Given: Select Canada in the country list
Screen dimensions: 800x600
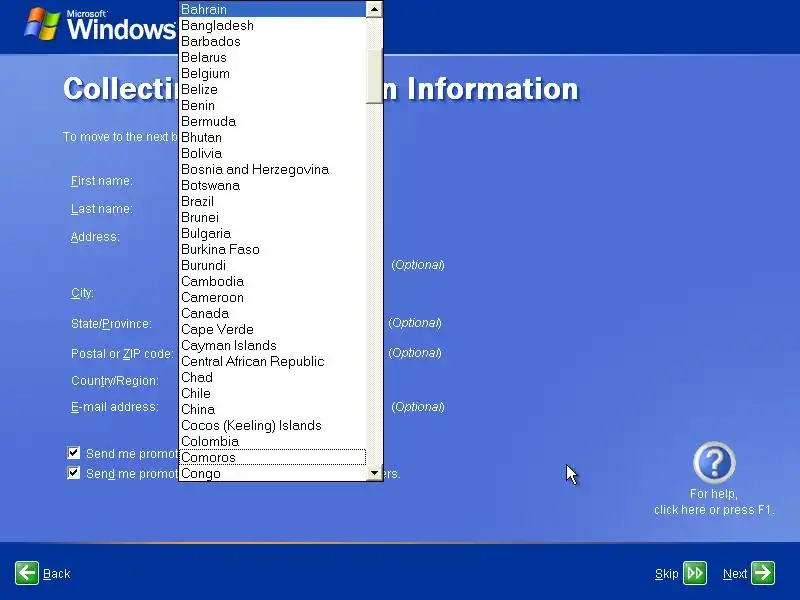Looking at the screenshot, I should click(x=272, y=313).
